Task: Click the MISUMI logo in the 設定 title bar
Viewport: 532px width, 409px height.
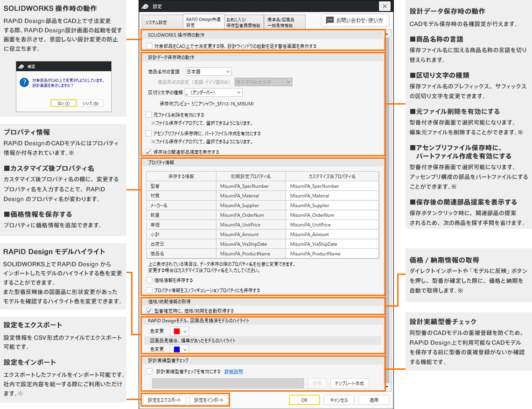Action: pos(146,6)
